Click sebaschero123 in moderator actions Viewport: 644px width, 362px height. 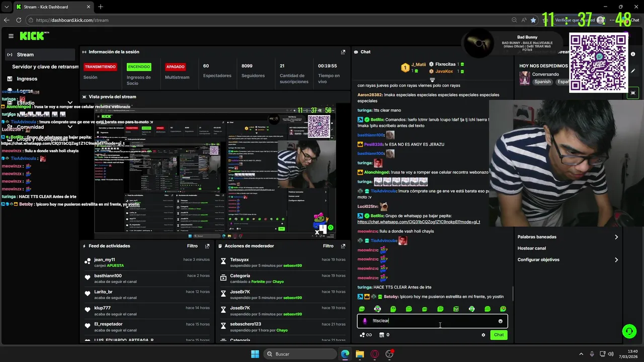[x=246, y=324]
